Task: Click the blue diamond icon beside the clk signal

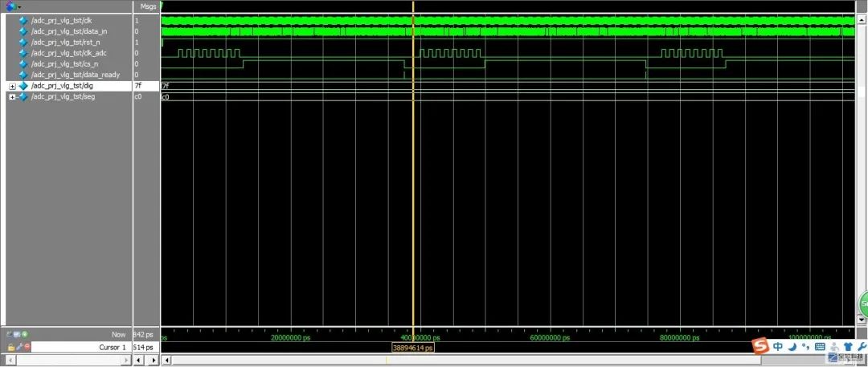Action: [23, 21]
